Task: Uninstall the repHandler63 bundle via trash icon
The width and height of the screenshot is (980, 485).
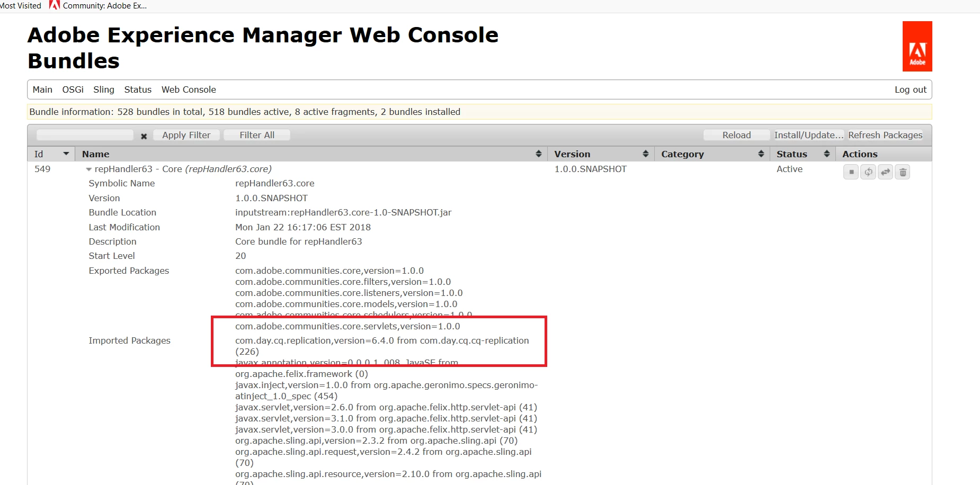Action: (903, 172)
